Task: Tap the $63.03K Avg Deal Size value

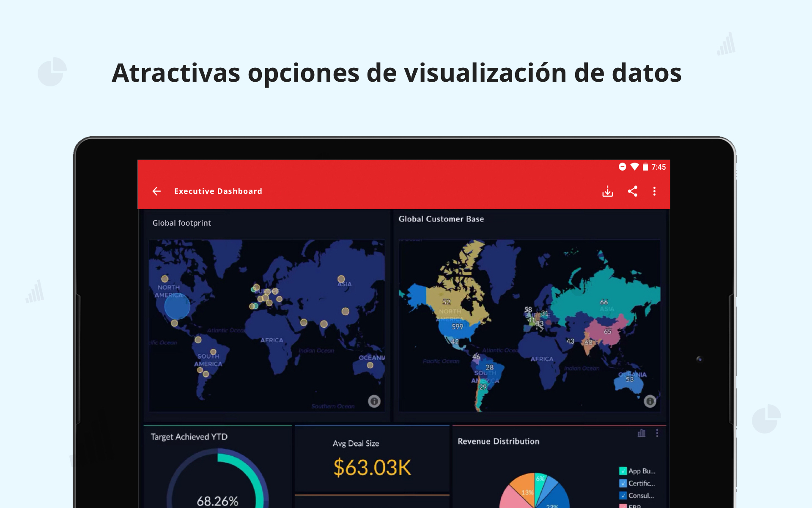Action: point(372,468)
